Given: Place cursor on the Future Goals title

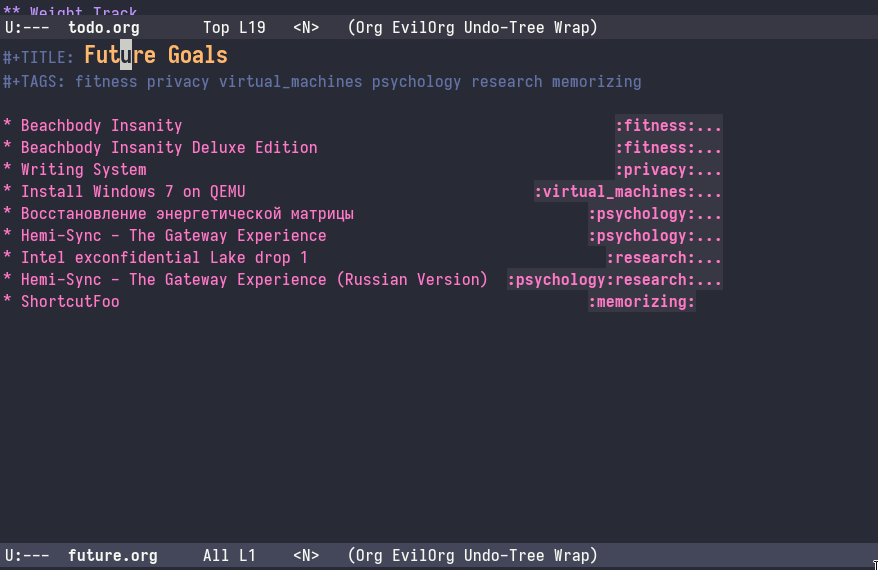Looking at the screenshot, I should [155, 56].
